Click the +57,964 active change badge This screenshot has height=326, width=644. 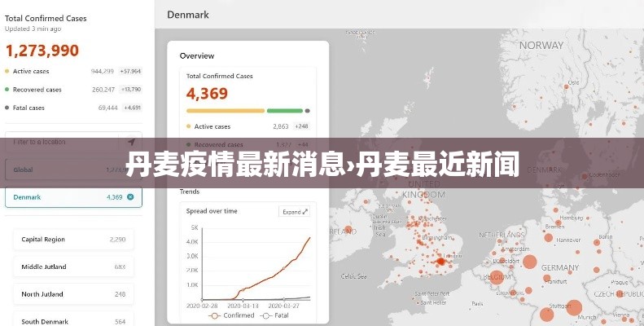point(130,71)
